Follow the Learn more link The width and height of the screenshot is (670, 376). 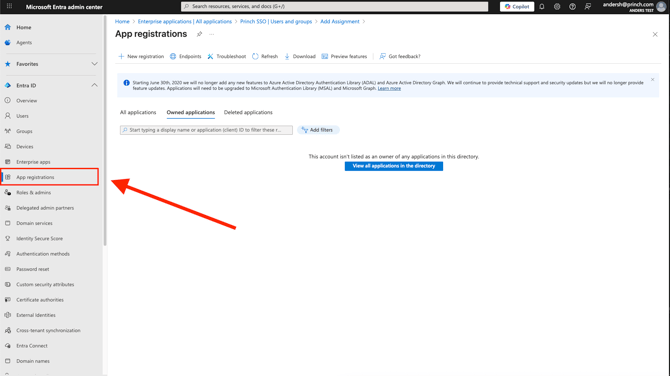coord(389,88)
